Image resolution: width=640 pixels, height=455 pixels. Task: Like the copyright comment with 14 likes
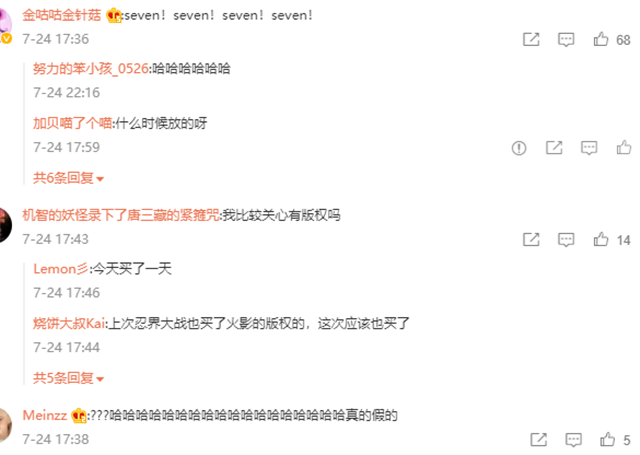coord(601,239)
